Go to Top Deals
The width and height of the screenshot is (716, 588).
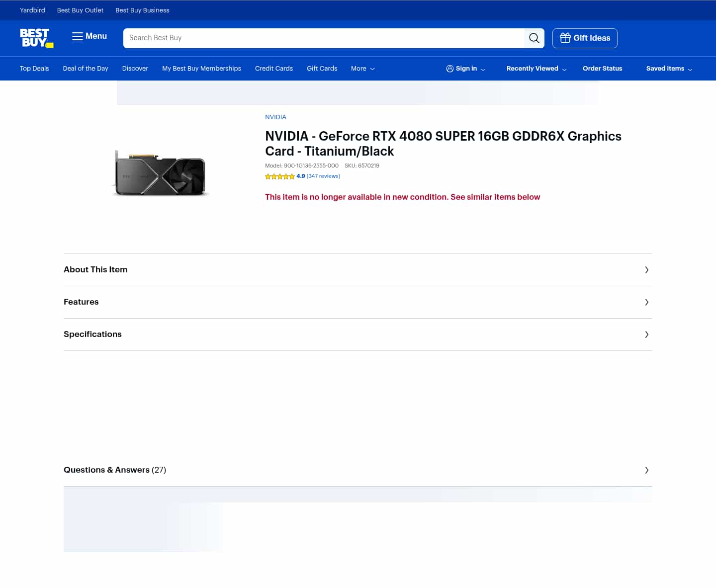coord(34,69)
